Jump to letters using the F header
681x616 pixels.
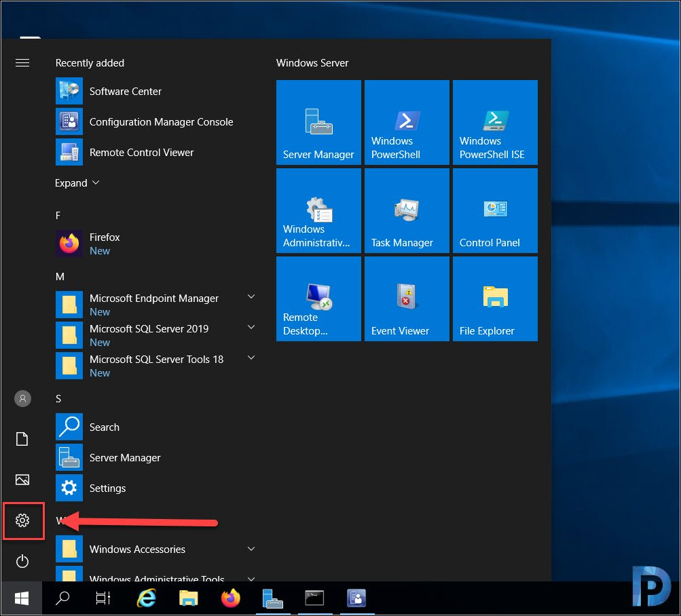(58, 215)
